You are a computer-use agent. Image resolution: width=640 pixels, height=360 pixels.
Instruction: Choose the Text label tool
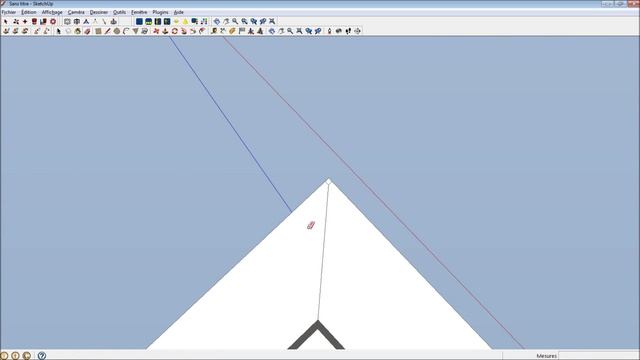(242, 31)
